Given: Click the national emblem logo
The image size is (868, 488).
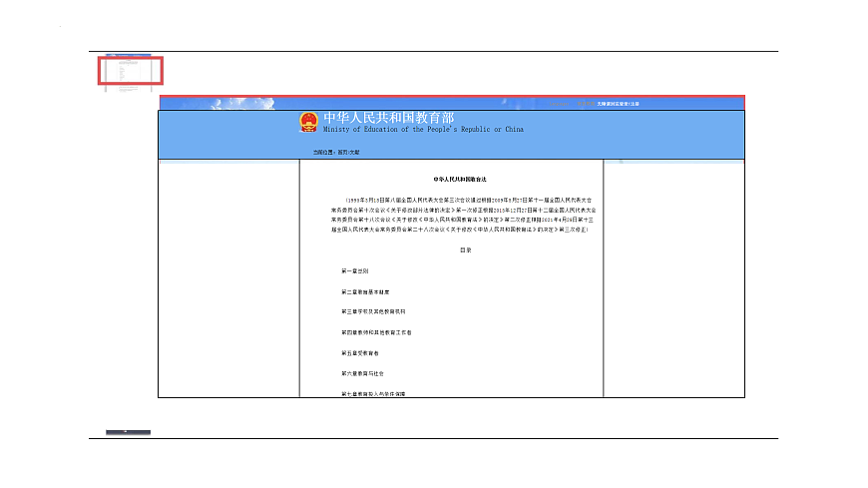Looking at the screenshot, I should point(308,122).
